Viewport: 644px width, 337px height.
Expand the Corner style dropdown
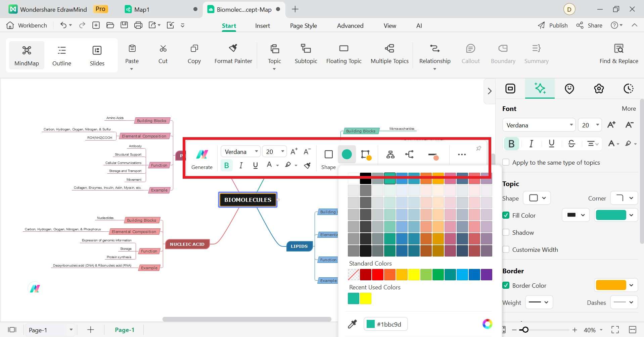pos(624,198)
